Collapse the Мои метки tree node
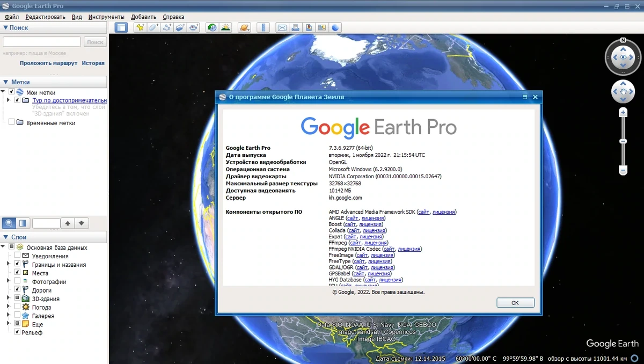 pyautogui.click(x=3, y=92)
